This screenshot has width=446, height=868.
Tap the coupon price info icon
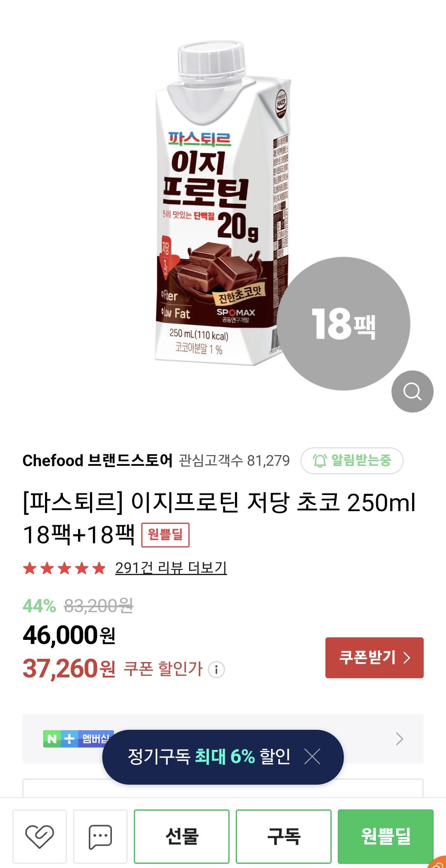[x=216, y=669]
